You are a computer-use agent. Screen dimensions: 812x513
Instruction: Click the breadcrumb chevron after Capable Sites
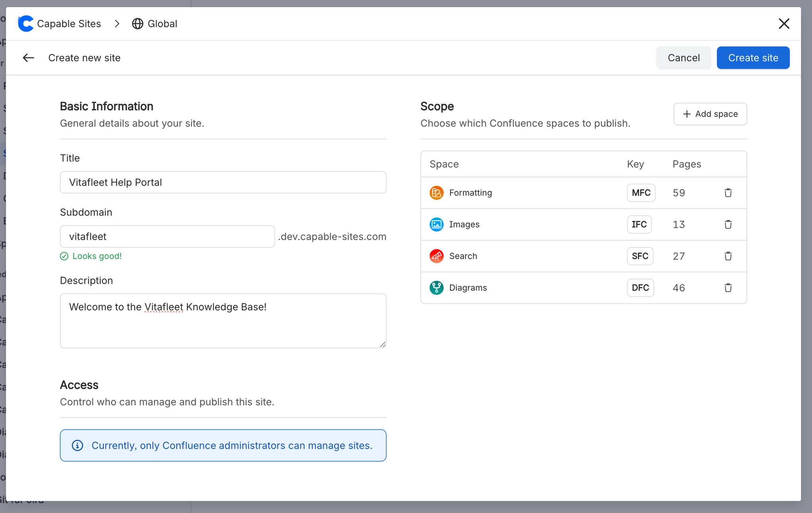click(117, 24)
